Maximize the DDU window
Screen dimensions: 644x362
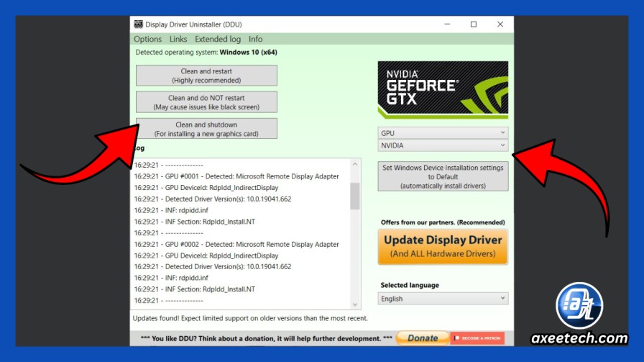tap(474, 24)
